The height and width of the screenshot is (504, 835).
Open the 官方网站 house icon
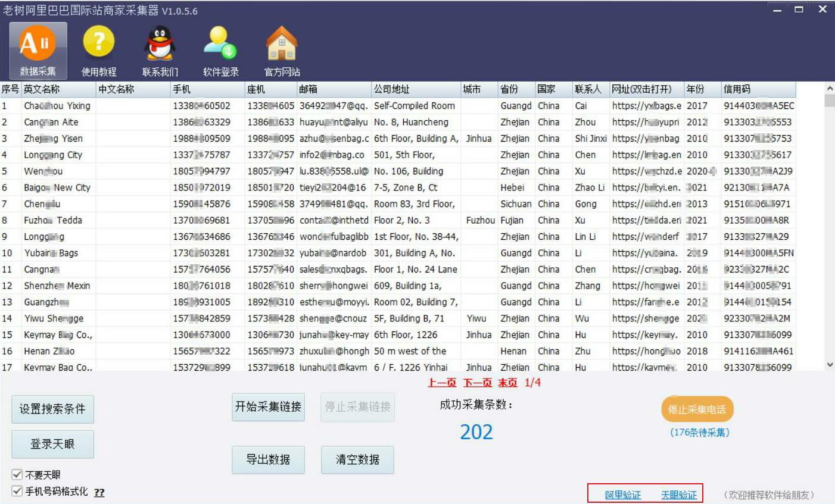tap(282, 51)
